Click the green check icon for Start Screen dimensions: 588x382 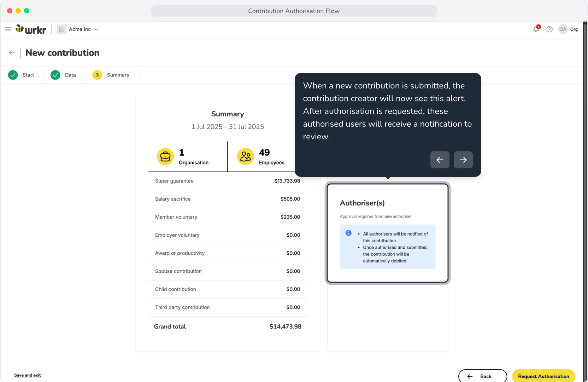13,75
